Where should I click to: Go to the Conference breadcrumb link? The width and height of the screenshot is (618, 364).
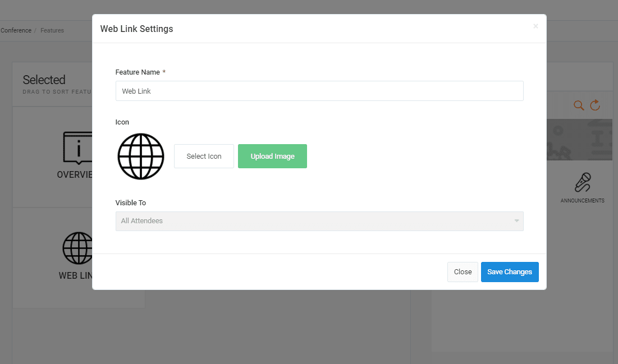pyautogui.click(x=16, y=30)
